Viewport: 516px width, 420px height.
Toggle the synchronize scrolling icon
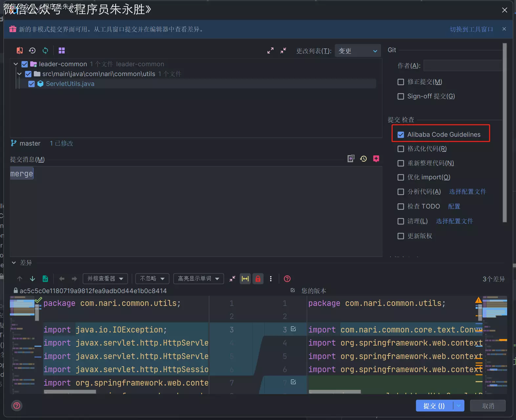pyautogui.click(x=245, y=279)
